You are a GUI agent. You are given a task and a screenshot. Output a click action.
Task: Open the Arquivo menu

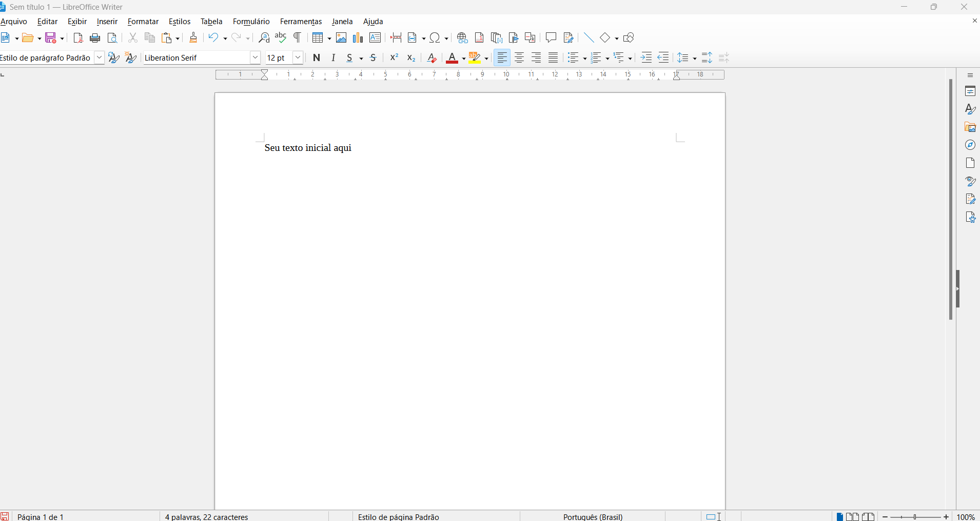pos(14,22)
